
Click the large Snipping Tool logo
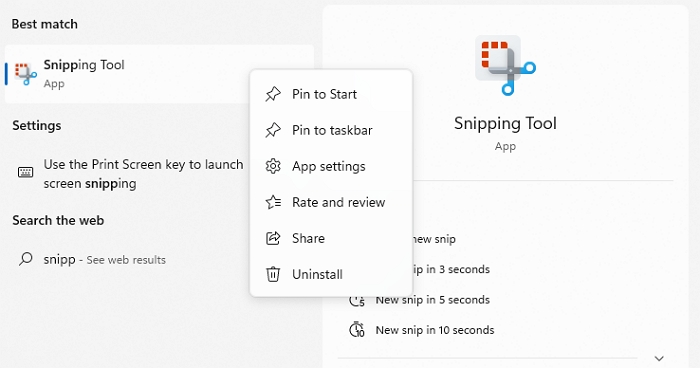pos(505,65)
